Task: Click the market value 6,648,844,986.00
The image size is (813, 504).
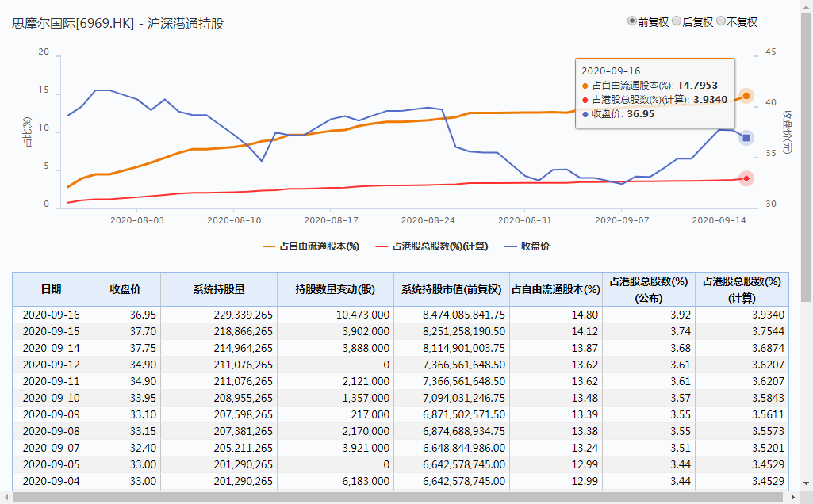Action: click(x=463, y=448)
